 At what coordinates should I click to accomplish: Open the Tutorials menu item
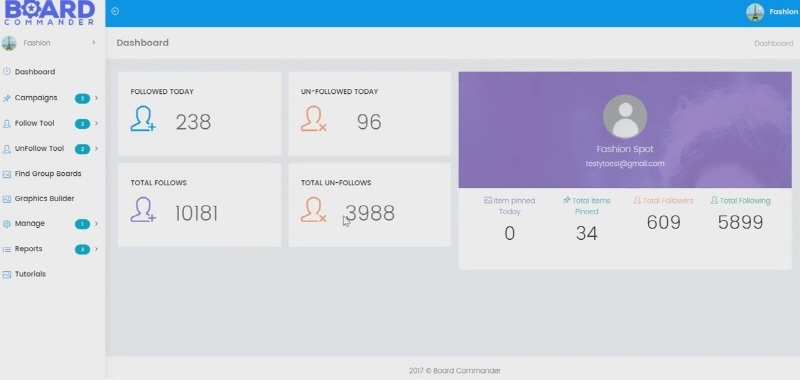[x=30, y=274]
